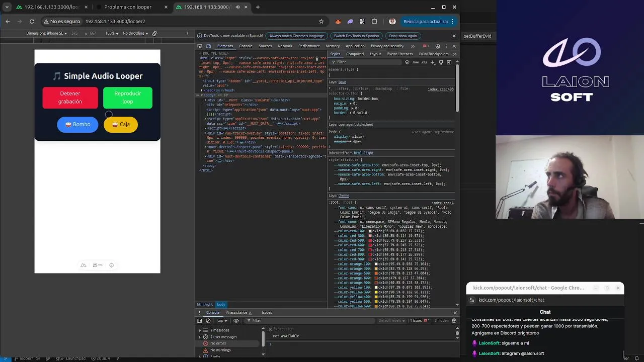Image resolution: width=644 pixels, height=362 pixels.
Task: Switch to the Sources tab
Action: point(265,46)
